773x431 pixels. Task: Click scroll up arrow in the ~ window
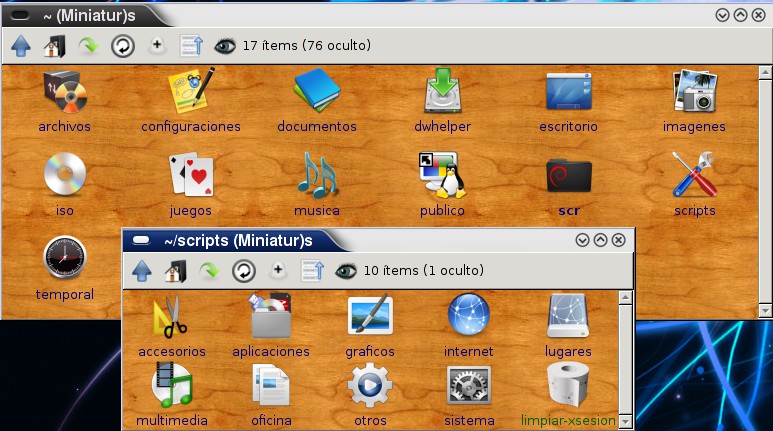(x=765, y=73)
